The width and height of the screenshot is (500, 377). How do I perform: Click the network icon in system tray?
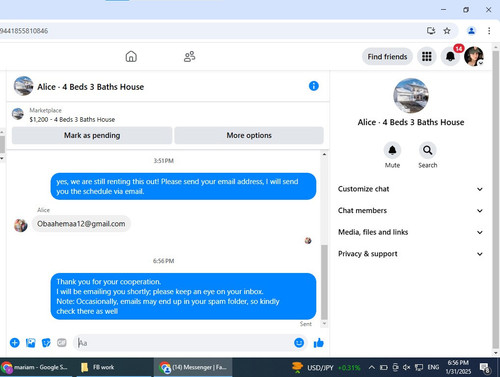click(x=419, y=367)
